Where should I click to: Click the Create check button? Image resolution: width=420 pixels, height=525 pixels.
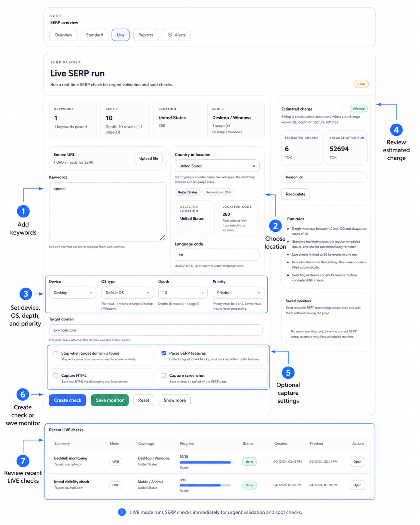click(x=67, y=400)
